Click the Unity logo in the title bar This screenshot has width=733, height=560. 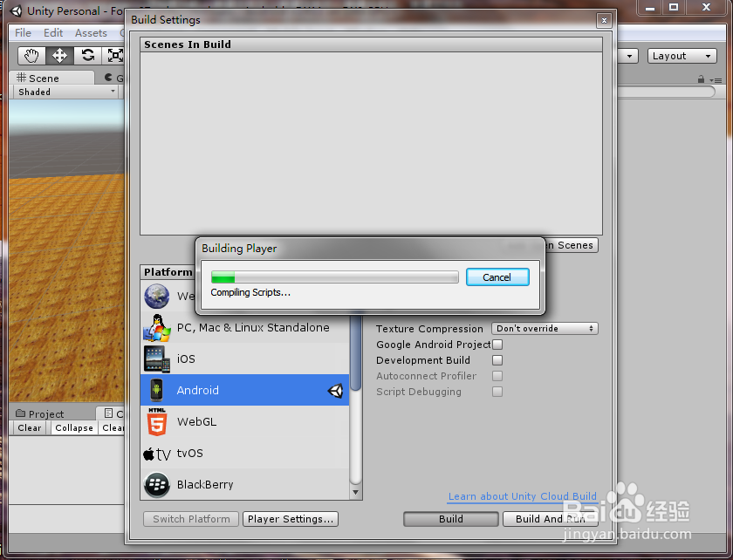coord(16,10)
